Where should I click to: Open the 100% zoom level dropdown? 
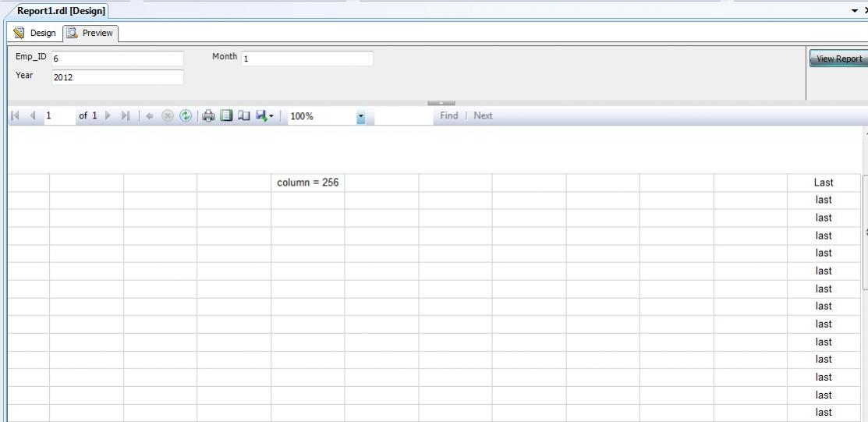360,117
